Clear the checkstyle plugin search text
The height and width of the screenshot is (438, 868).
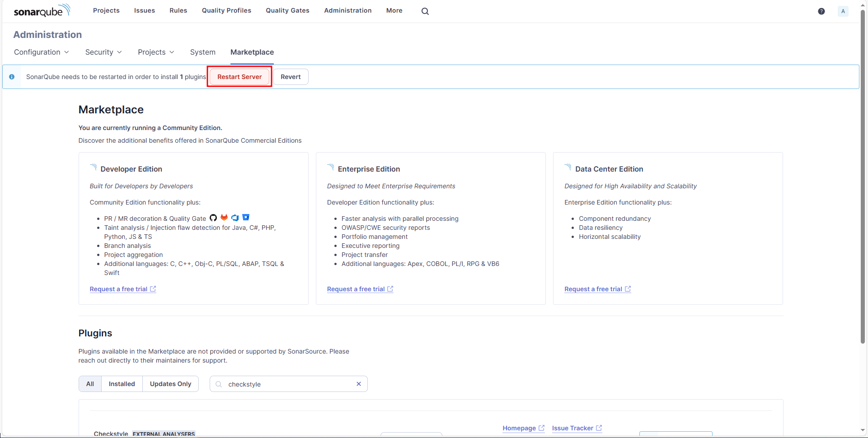point(359,384)
